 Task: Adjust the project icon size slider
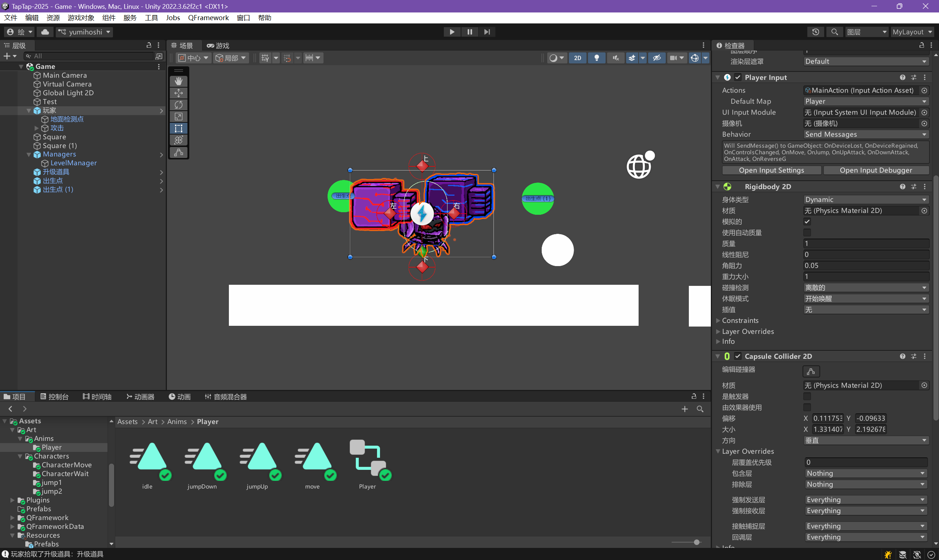coord(696,542)
